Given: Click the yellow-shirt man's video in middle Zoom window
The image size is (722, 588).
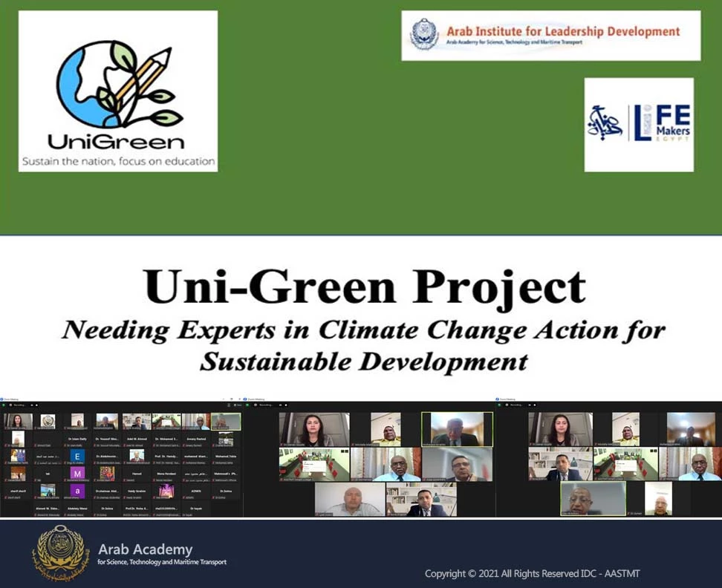Looking at the screenshot, I should [386, 429].
